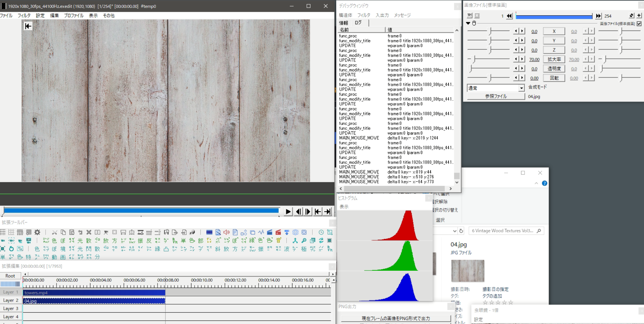
Task: Click the red speaker audio icon
Action: coord(226,232)
